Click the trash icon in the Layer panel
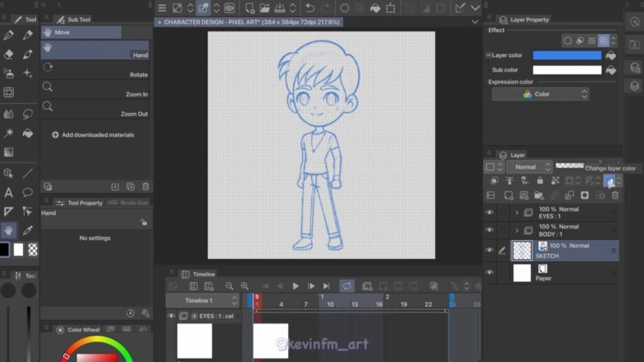The image size is (644, 362). (x=615, y=195)
